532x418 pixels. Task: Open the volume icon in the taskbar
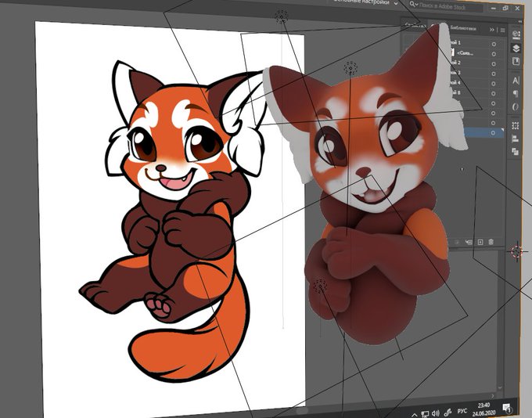(x=435, y=413)
